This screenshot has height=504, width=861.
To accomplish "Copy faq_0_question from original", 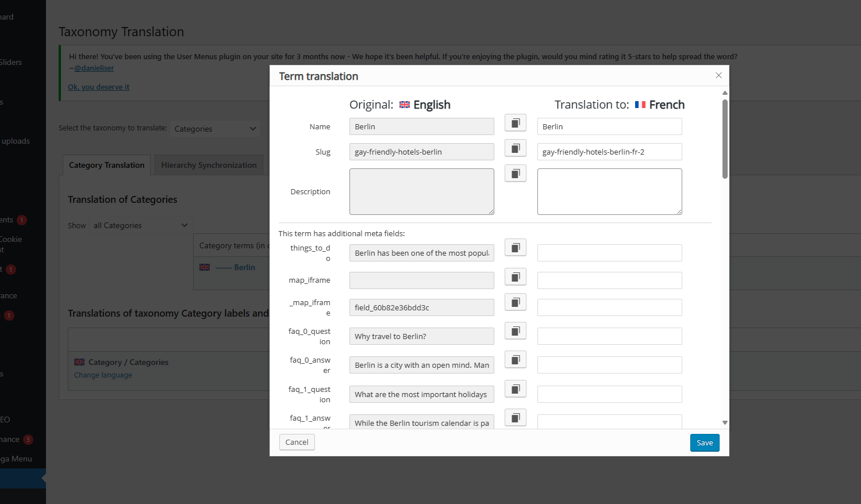I will pyautogui.click(x=516, y=330).
